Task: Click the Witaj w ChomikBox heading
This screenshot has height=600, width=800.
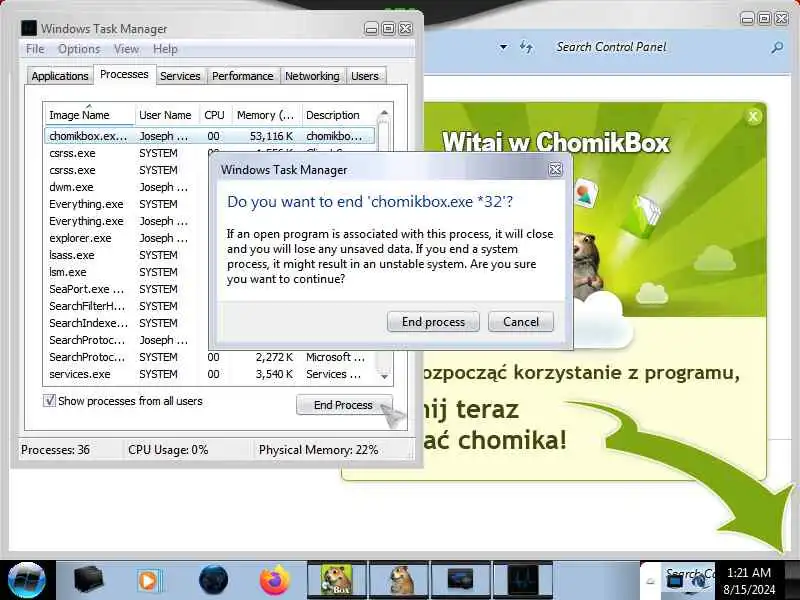Action: pos(555,142)
